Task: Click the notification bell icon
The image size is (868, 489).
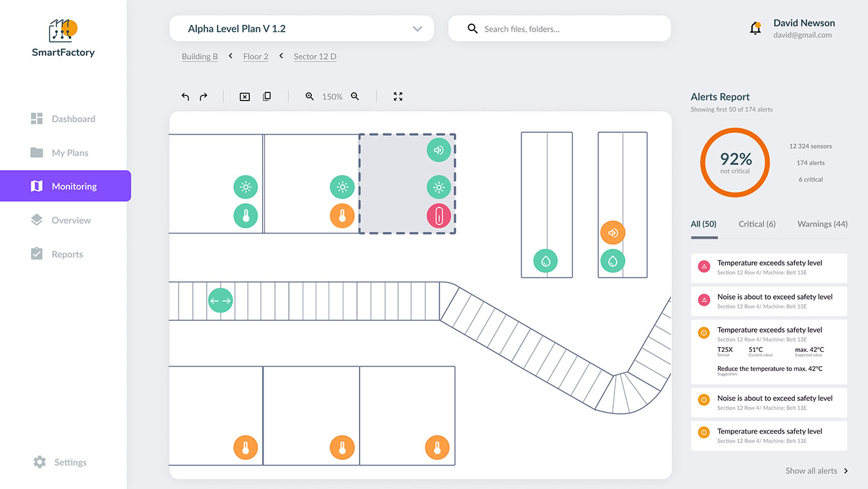Action: 755,28
